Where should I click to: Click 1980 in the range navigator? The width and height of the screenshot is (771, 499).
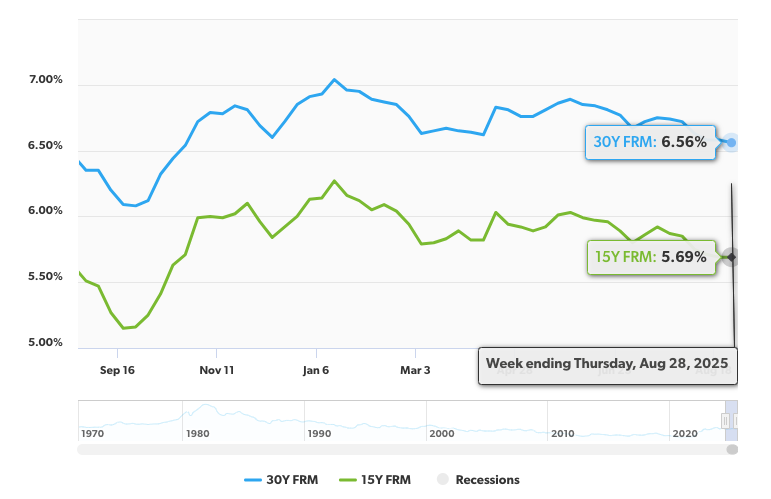(x=198, y=434)
